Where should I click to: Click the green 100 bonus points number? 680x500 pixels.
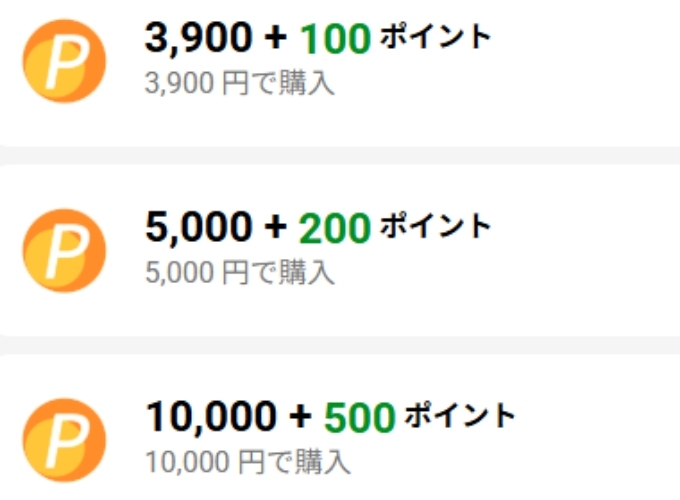pos(336,39)
